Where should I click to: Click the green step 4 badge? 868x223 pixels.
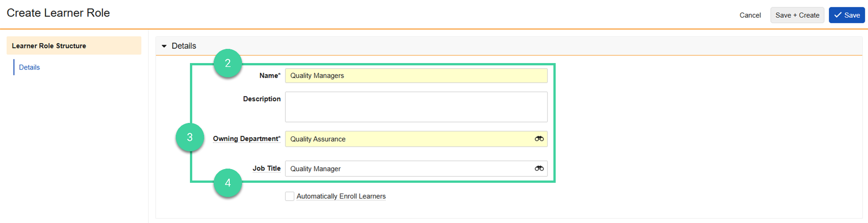tap(228, 183)
